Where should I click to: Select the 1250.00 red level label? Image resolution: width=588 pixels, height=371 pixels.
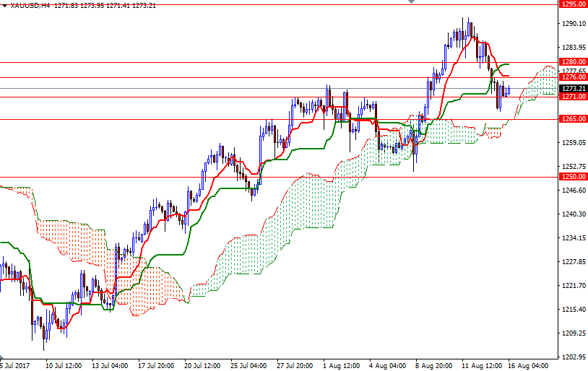(x=573, y=177)
